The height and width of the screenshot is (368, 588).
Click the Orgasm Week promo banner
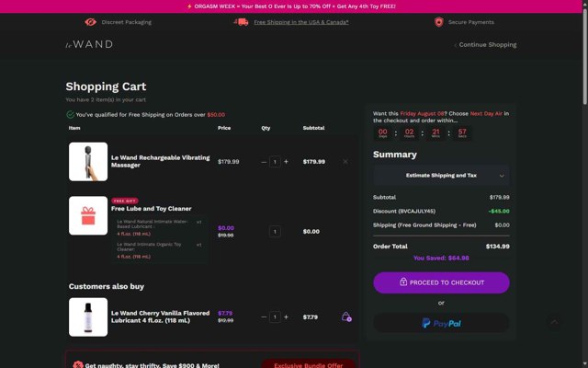[x=291, y=6]
